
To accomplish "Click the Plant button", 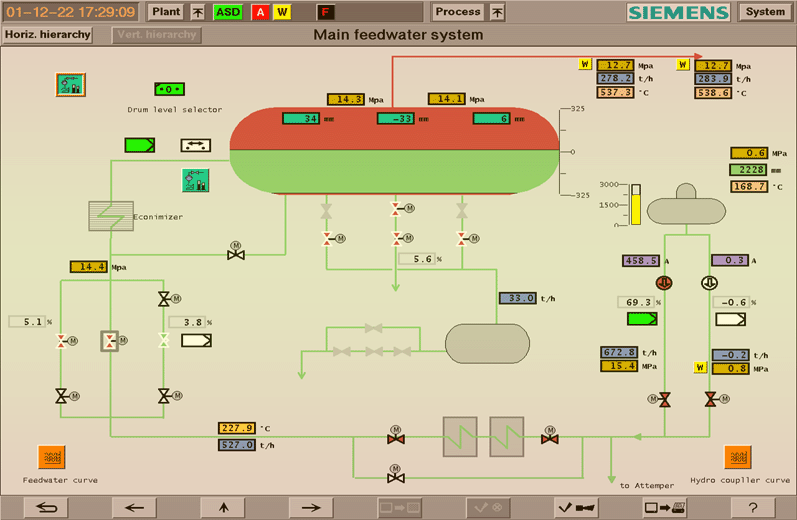I will click(x=166, y=12).
